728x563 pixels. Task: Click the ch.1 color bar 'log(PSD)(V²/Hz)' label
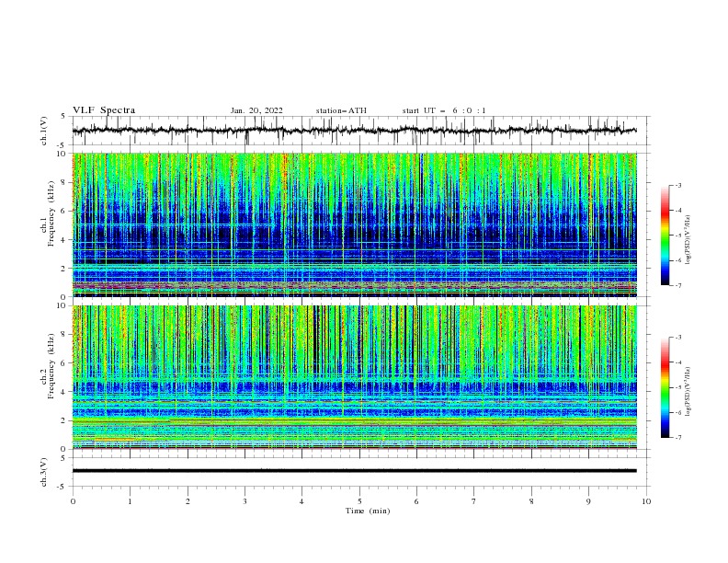click(x=688, y=240)
